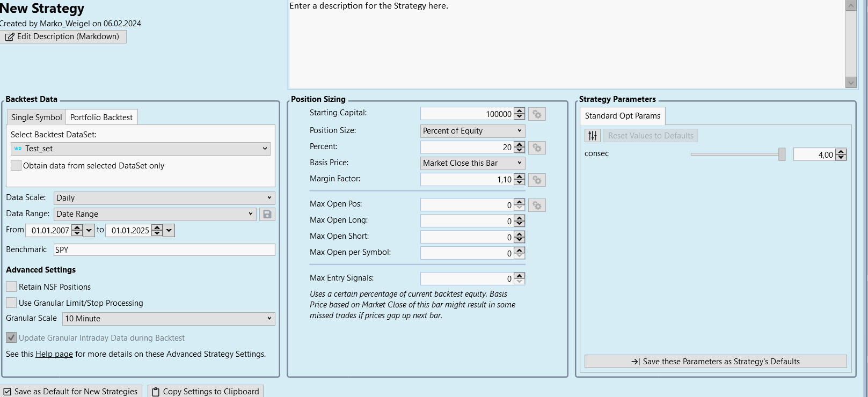Open calendar dropdown for the to date
Image resolution: width=868 pixels, height=397 pixels.
point(169,230)
